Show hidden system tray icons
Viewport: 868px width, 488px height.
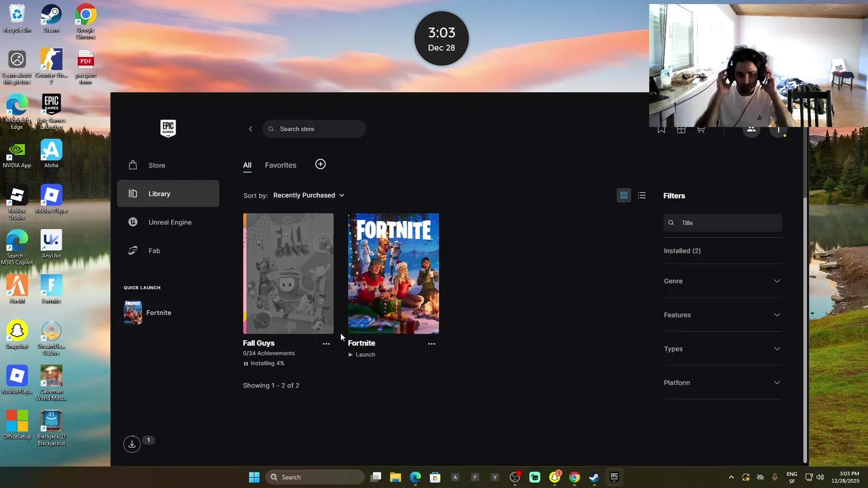point(731,477)
